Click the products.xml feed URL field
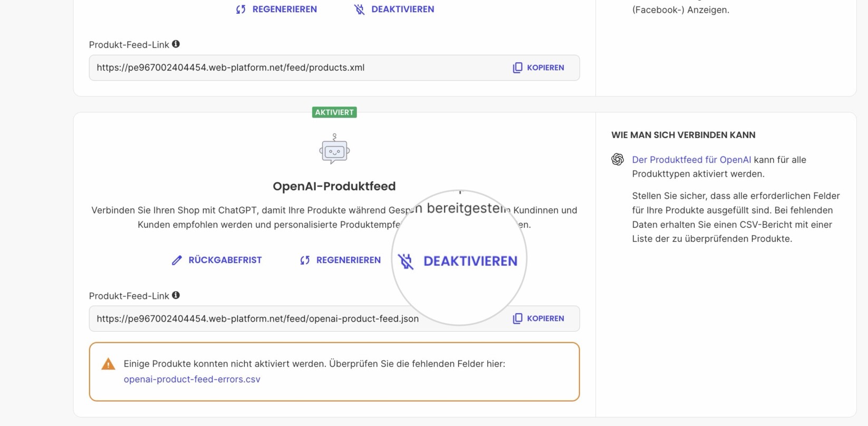Screen dimensions: 868x426 334,67
